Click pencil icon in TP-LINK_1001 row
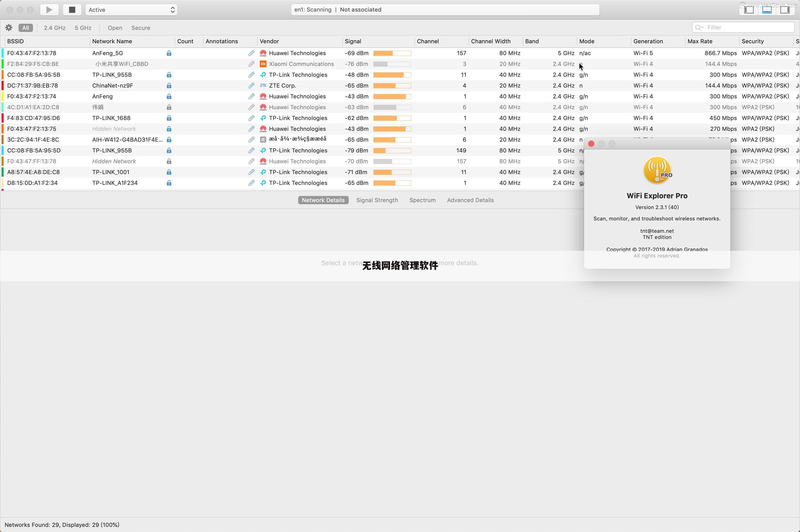This screenshot has height=532, width=800. tap(251, 172)
